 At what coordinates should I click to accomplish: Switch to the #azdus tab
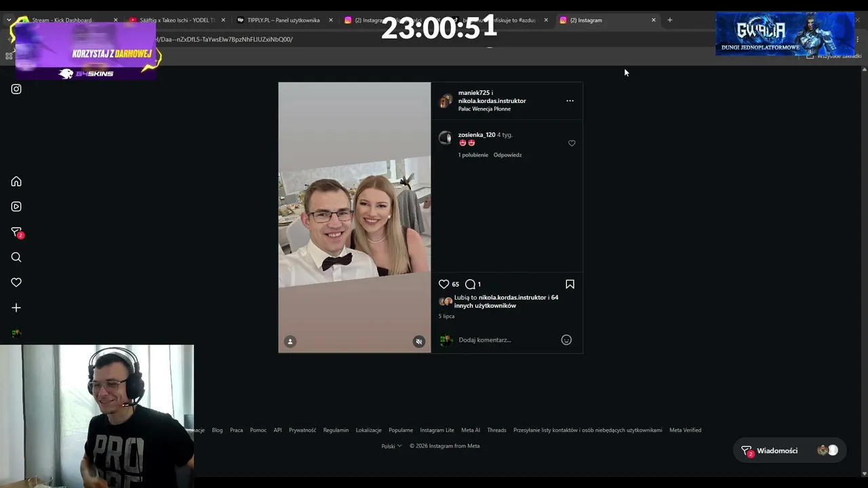502,20
